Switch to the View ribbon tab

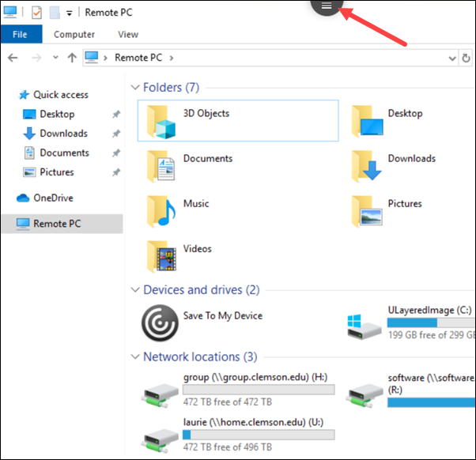[x=128, y=35]
